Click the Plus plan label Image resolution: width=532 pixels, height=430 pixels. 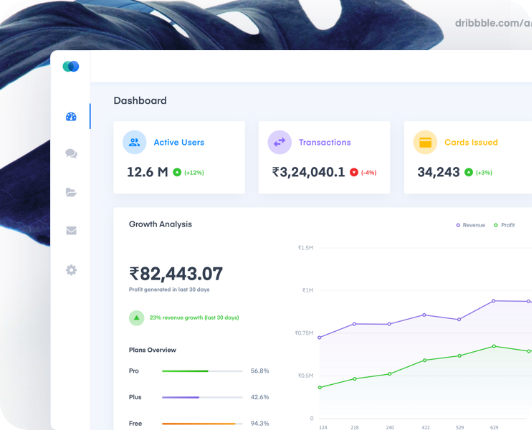pyautogui.click(x=135, y=397)
